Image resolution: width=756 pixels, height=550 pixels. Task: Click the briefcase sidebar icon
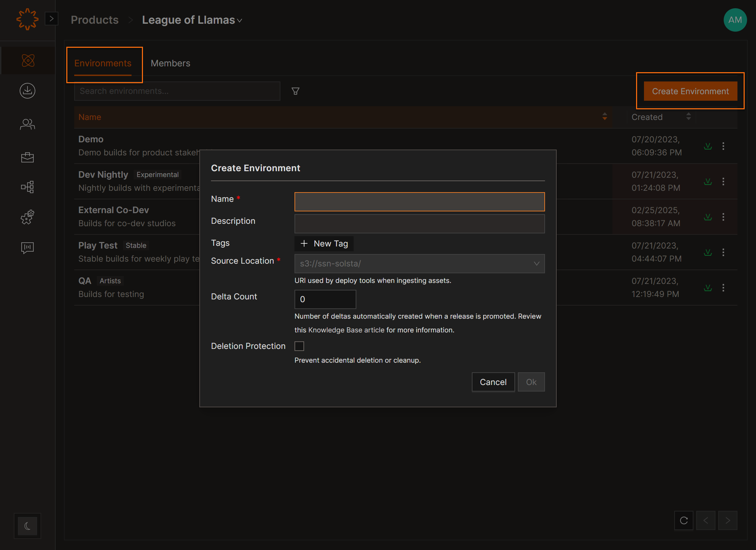pyautogui.click(x=27, y=157)
